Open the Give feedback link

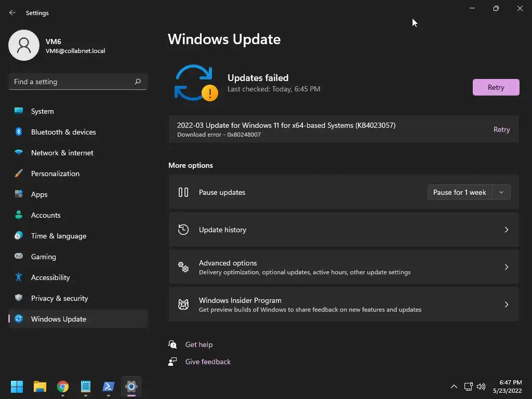208,362
